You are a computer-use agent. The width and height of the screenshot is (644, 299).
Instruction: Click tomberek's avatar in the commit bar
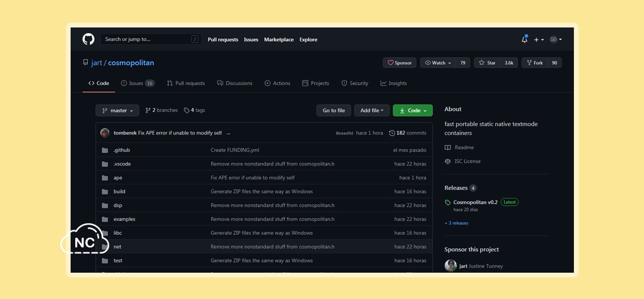pos(105,133)
